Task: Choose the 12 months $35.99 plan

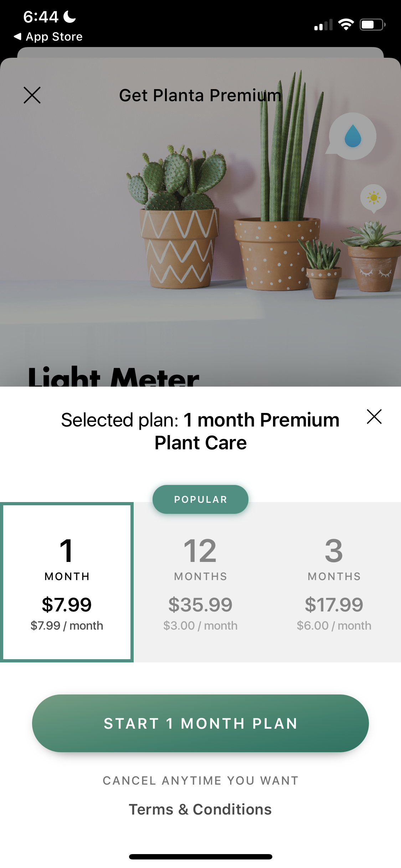Action: tap(200, 582)
